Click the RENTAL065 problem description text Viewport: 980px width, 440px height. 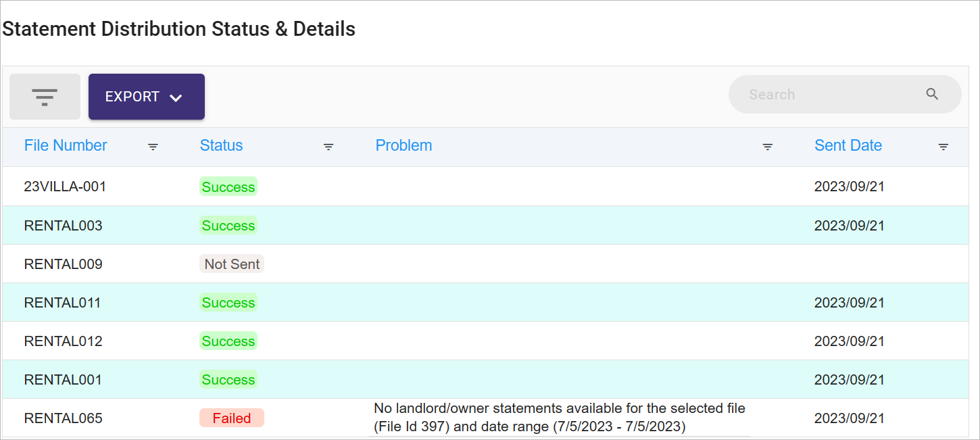[x=560, y=418]
